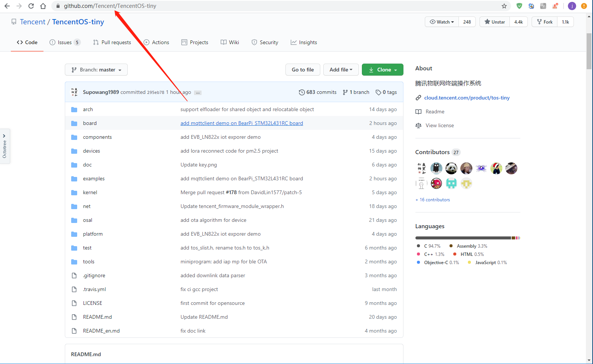The height and width of the screenshot is (364, 593).
Task: Click the Go to file button
Action: pyautogui.click(x=303, y=70)
